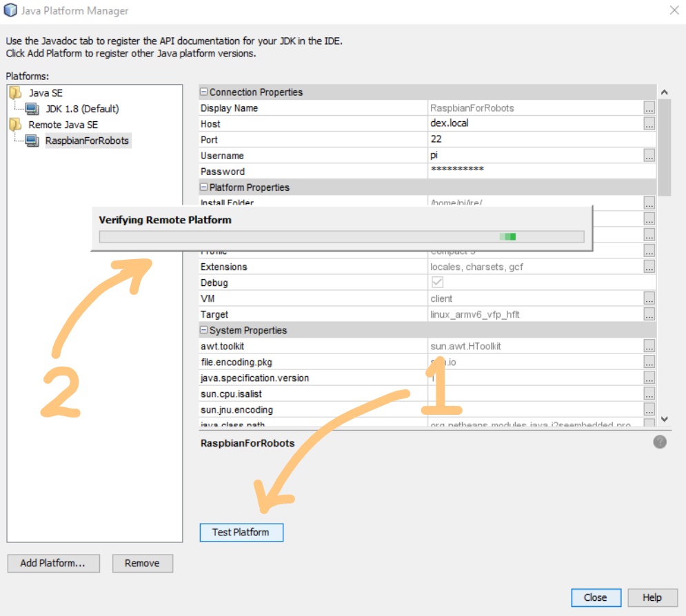This screenshot has height=616, width=686.
Task: Open the ellipsis editor for Host
Action: (x=649, y=124)
